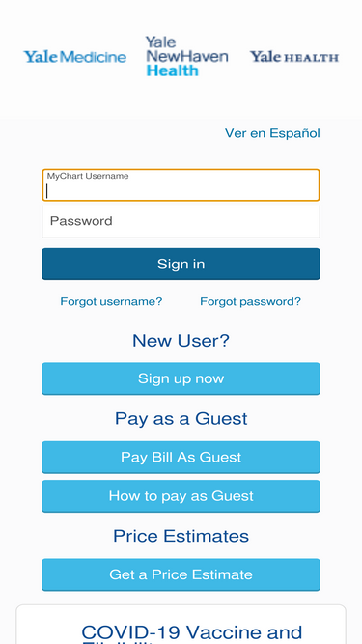Screen dimensions: 362x644
Task: Click the Yale NewHaven Health logo
Action: click(x=186, y=56)
